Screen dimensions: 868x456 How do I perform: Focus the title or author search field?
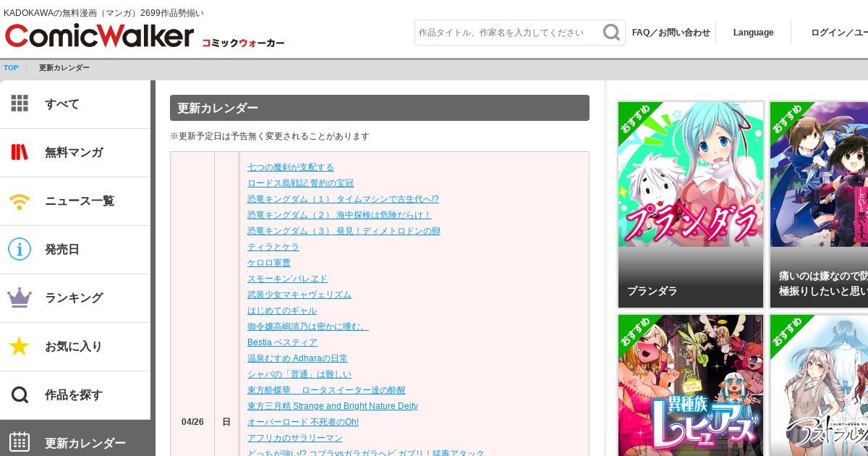click(508, 33)
